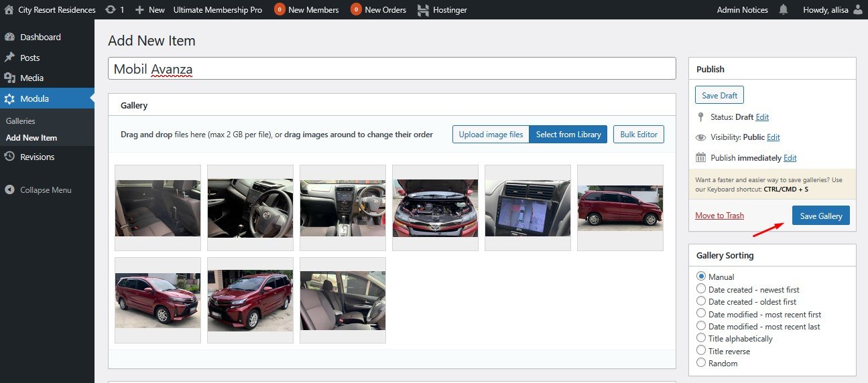Click the notification bell icon
Image resolution: width=868 pixels, height=383 pixels.
coord(784,10)
